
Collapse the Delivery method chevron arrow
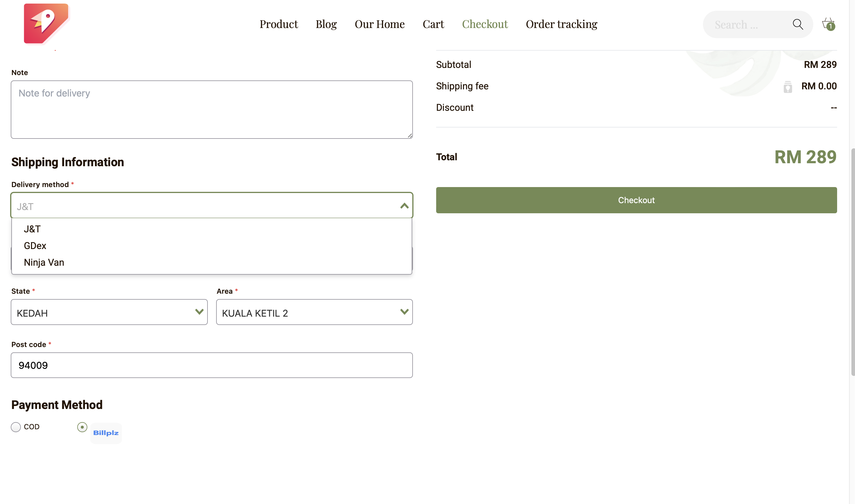click(x=404, y=206)
